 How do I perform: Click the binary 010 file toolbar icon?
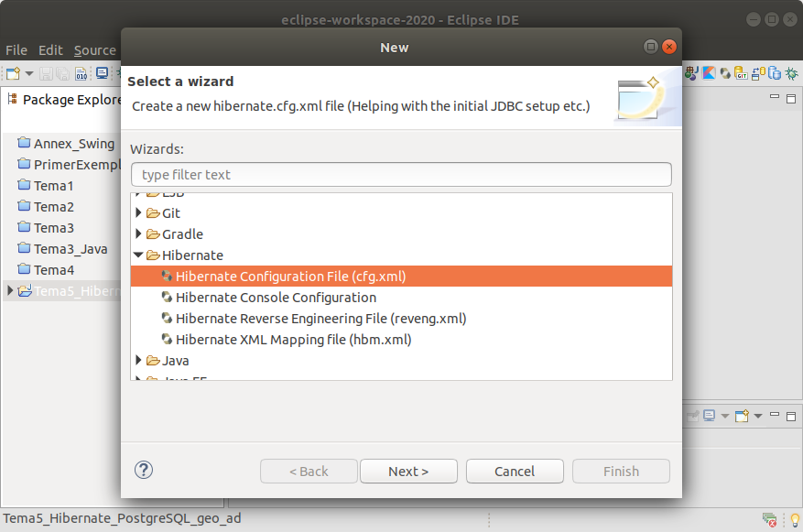[x=81, y=74]
